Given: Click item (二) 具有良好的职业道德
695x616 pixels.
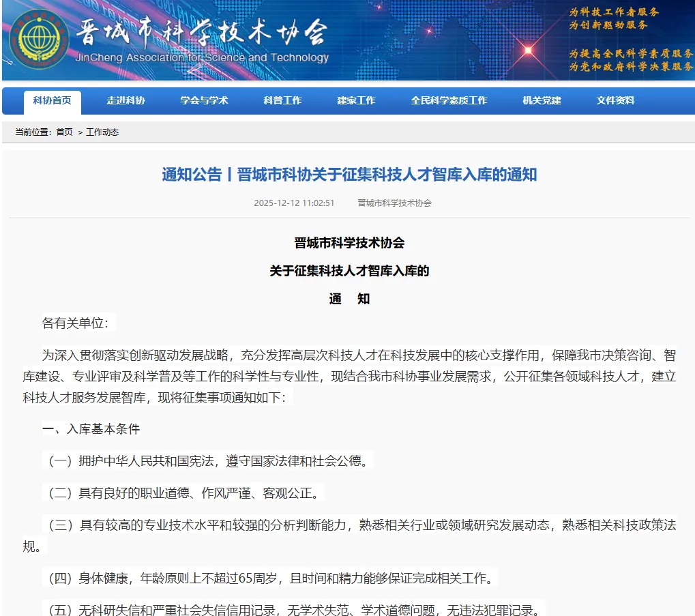Looking at the screenshot, I should click(x=183, y=493).
